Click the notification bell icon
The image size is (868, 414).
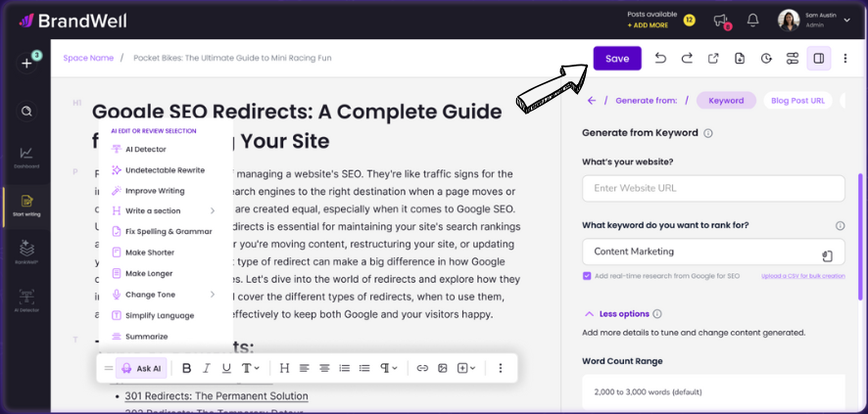(752, 20)
